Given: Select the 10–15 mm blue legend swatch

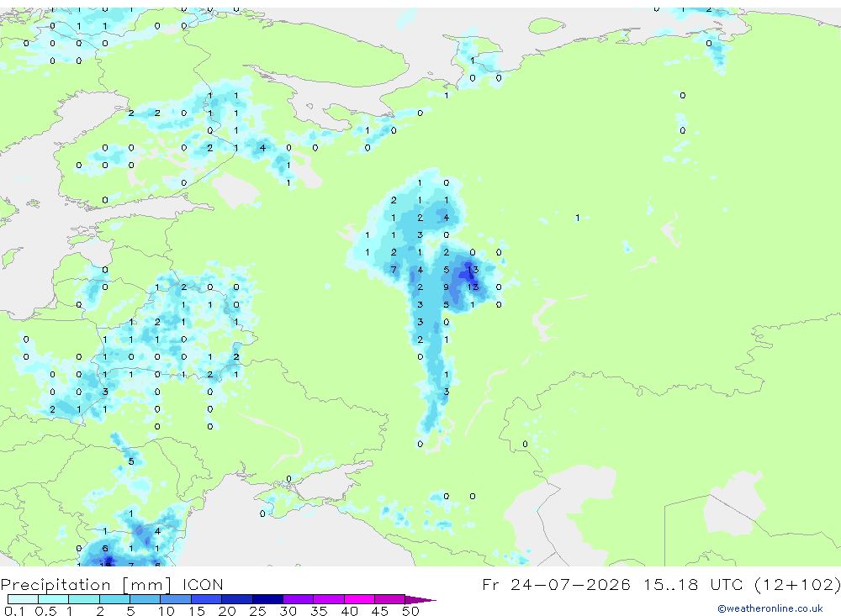Looking at the screenshot, I should (176, 599).
